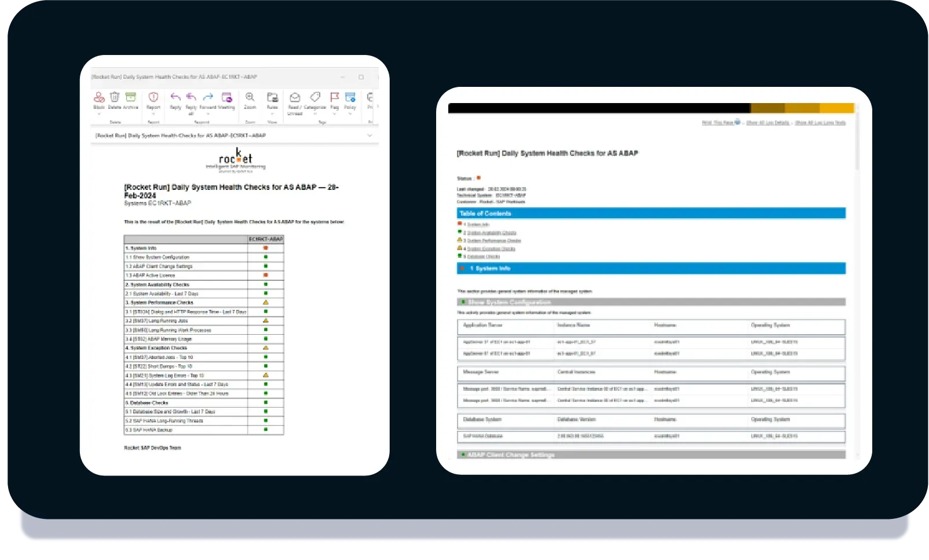
Task: Click 'Application Server' column header in report
Action: point(483,325)
